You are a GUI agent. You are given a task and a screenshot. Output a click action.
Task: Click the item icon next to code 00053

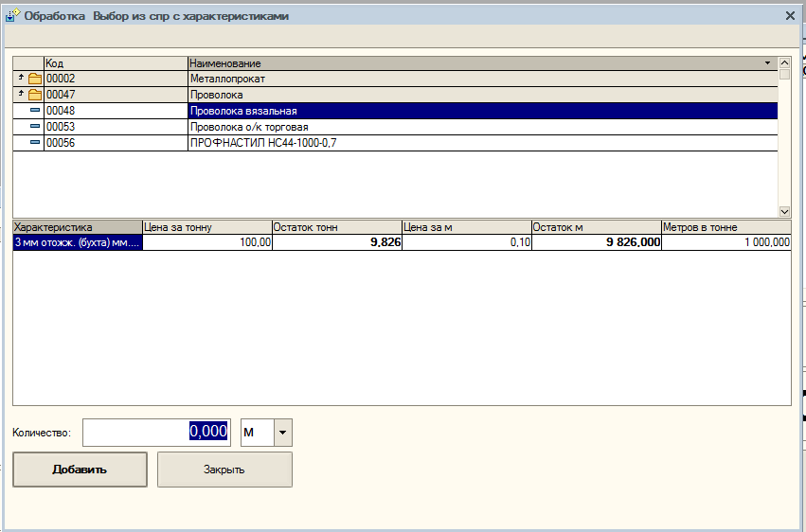(x=35, y=127)
